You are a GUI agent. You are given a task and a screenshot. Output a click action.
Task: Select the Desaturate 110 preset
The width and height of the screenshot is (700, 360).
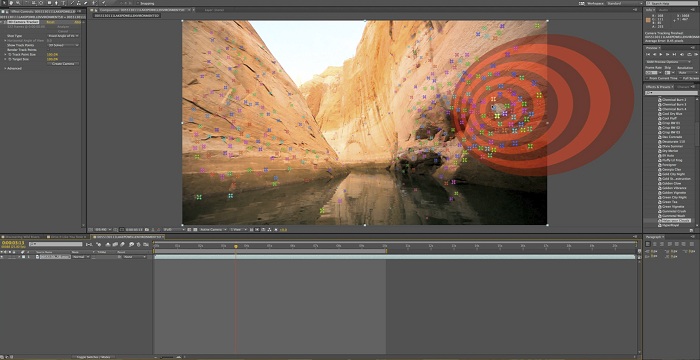pos(674,142)
